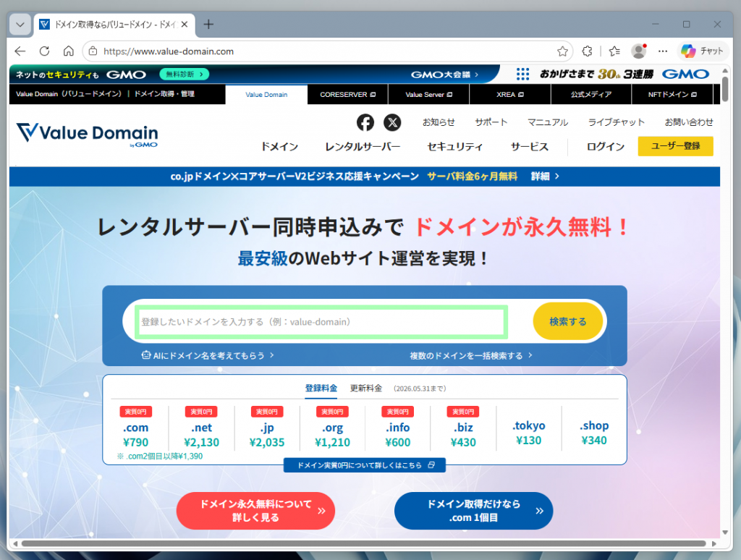Open the GMO services grid icon
Viewport: 741px width, 560px height.
click(x=522, y=75)
